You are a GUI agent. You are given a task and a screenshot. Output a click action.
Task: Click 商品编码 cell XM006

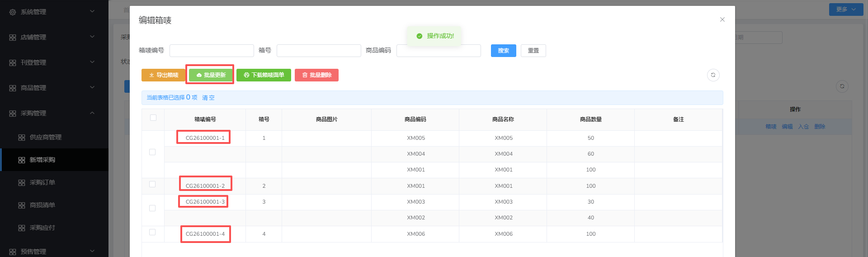coord(415,234)
